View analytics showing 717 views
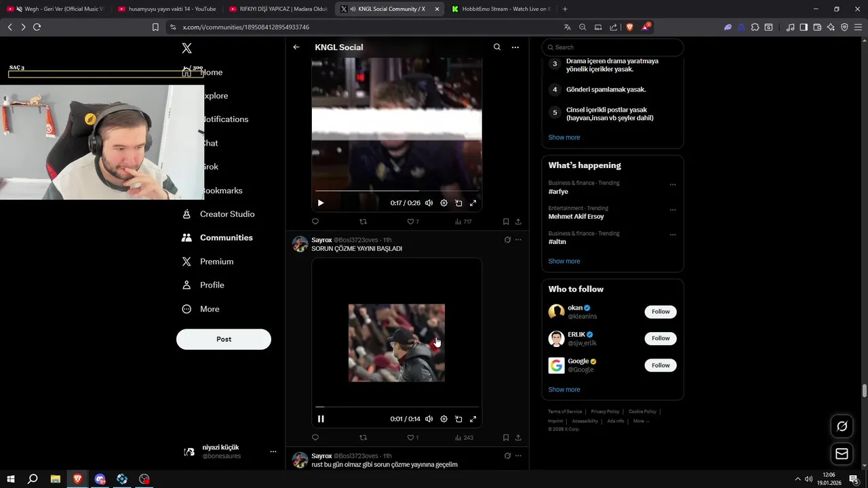Image resolution: width=868 pixels, height=488 pixels. (463, 222)
